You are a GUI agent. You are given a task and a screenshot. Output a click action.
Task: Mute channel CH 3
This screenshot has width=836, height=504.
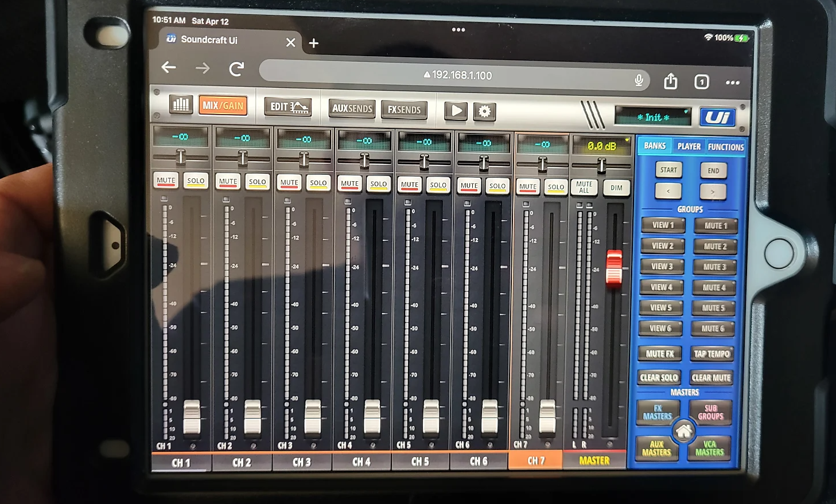tap(289, 182)
